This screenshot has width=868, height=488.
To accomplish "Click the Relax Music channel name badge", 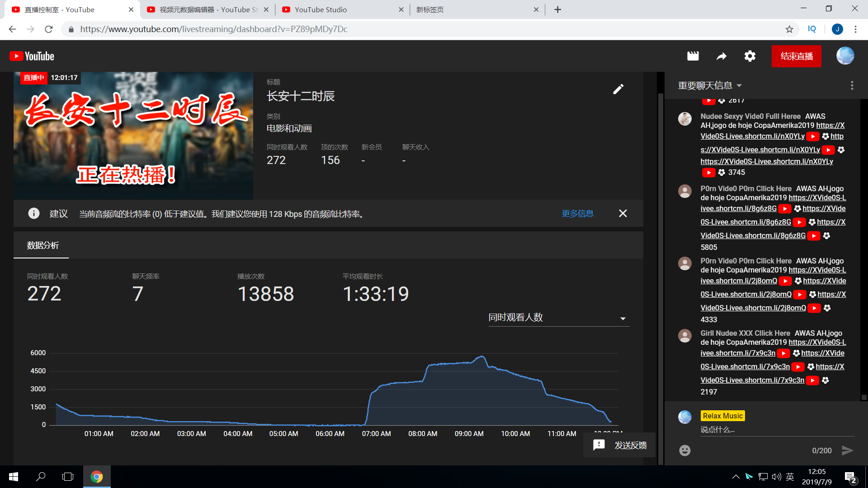I will point(722,416).
